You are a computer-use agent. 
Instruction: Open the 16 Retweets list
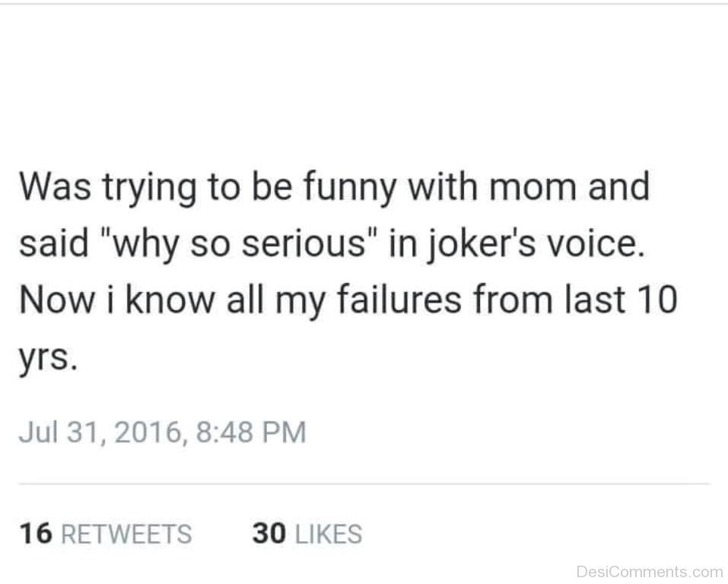click(x=105, y=534)
